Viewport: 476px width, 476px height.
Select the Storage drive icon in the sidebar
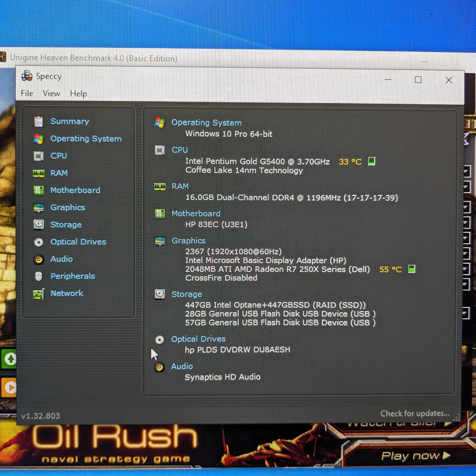39,225
